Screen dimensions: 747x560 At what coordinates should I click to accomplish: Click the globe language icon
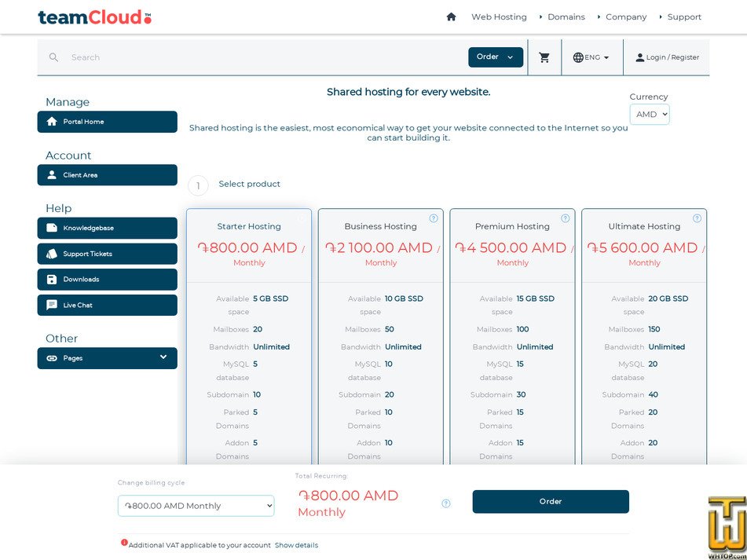point(578,57)
